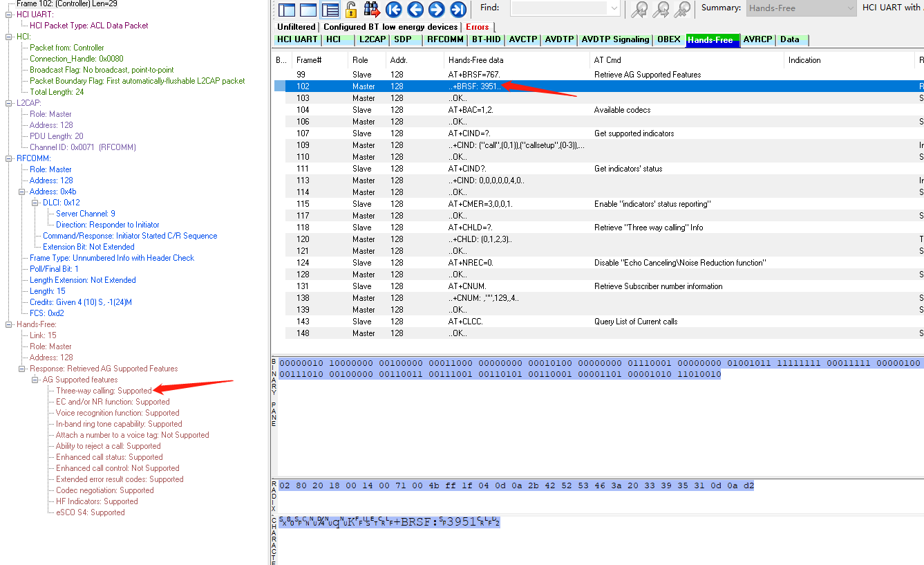Collapse the L2CAP tree node

pyautogui.click(x=9, y=103)
